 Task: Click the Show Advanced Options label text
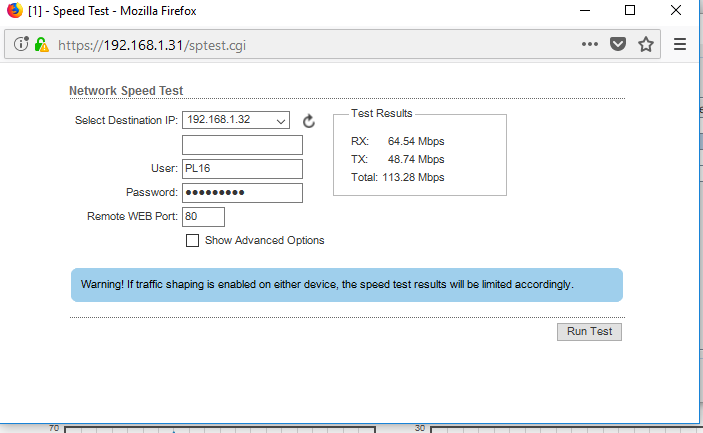coord(265,240)
